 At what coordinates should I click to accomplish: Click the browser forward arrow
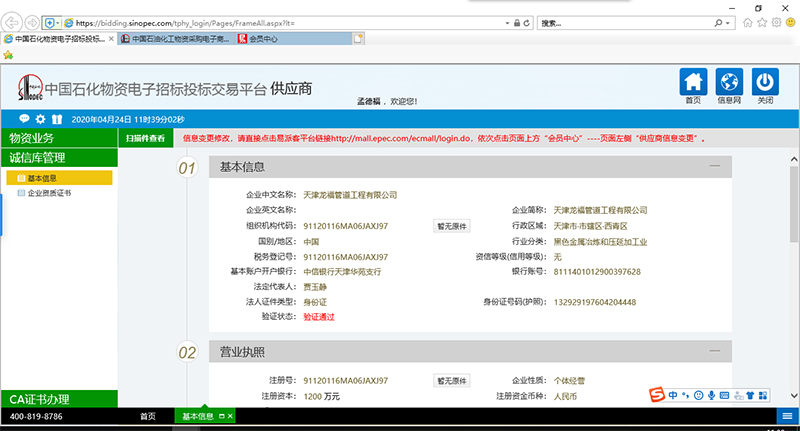(x=32, y=23)
